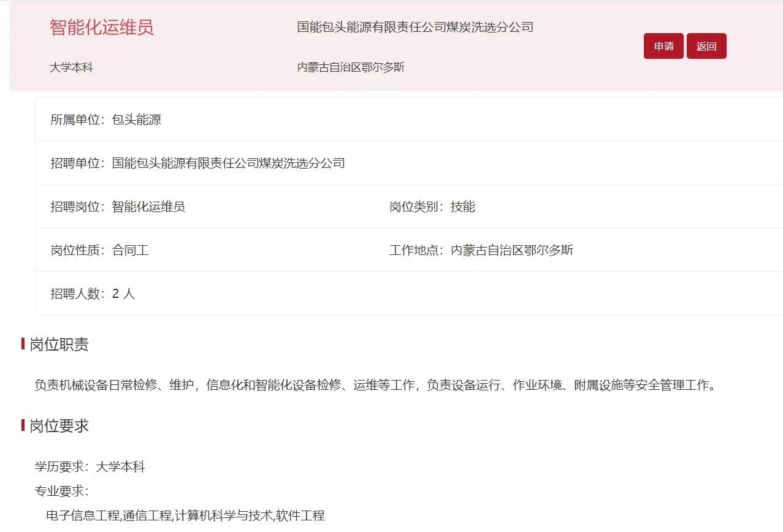
Task: Click the job duties paragraph starting 负责机械设备
Action: coord(375,386)
